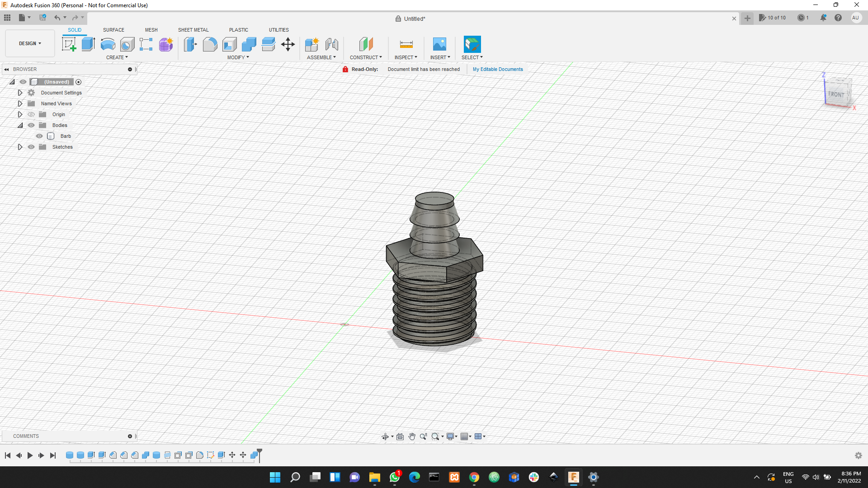
Task: Activate the Orbit tool in navigation bar
Action: (385, 436)
